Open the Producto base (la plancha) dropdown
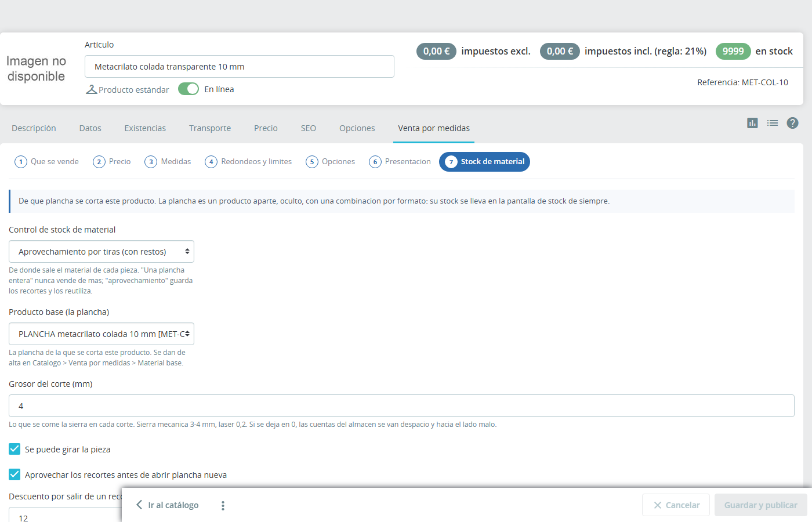 101,334
